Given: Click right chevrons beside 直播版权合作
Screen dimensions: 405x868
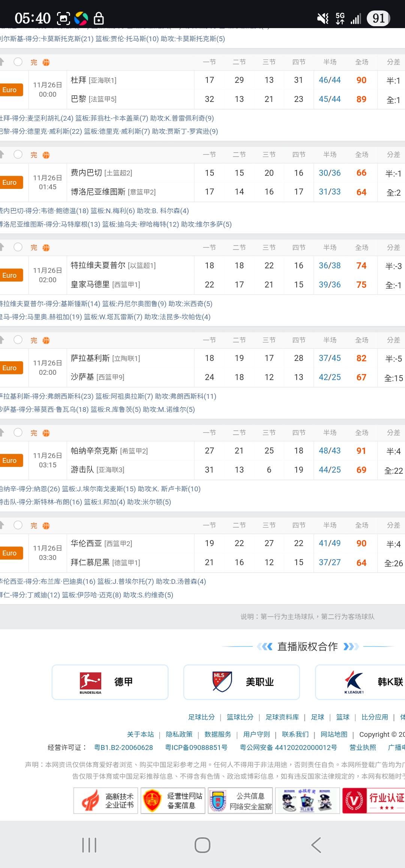Looking at the screenshot, I should [351, 647].
